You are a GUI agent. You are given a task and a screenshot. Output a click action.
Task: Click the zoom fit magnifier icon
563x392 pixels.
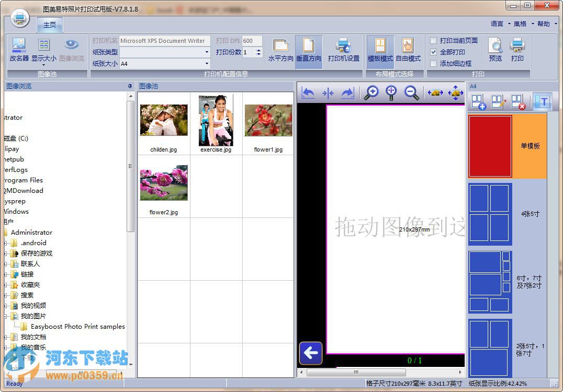pyautogui.click(x=391, y=93)
